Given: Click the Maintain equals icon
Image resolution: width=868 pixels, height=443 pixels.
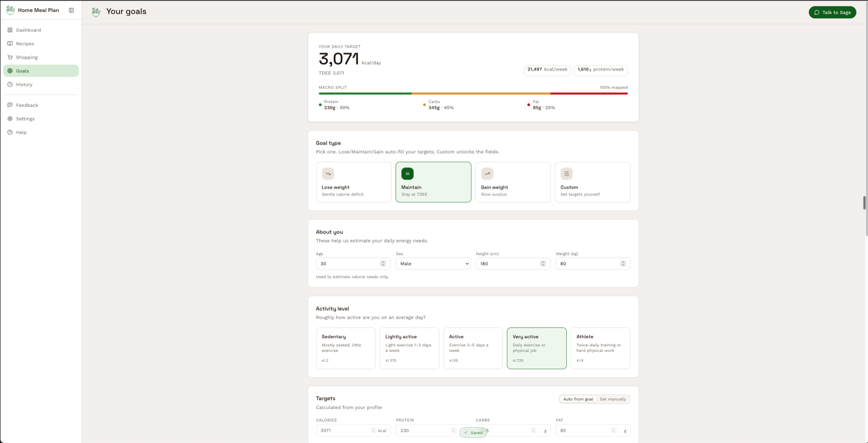Looking at the screenshot, I should tap(407, 174).
